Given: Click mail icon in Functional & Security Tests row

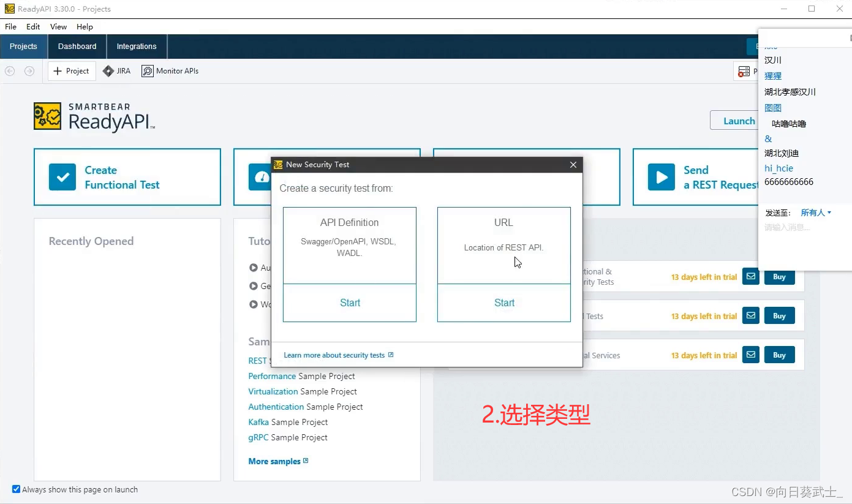Looking at the screenshot, I should pyautogui.click(x=751, y=277).
